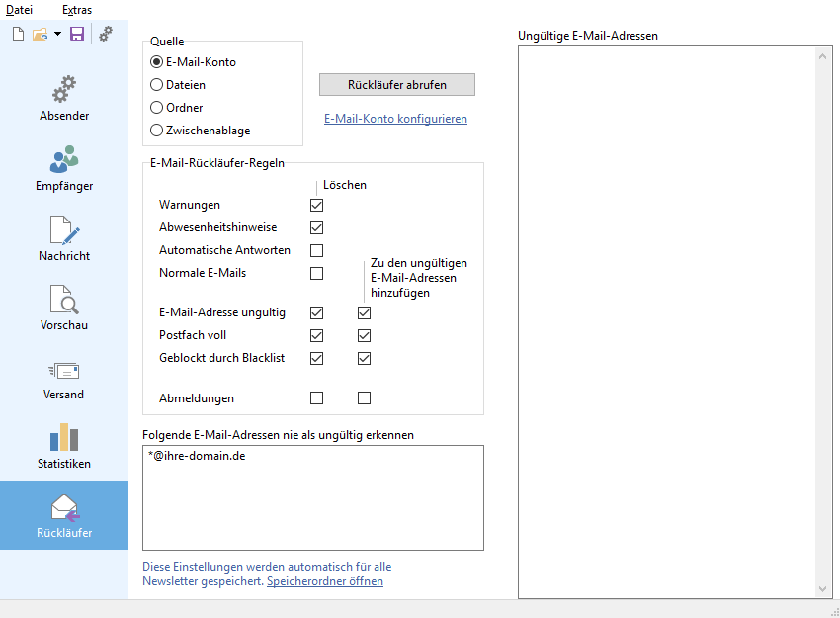The width and height of the screenshot is (840, 618).
Task: Choose Zwischenablage as the source
Action: point(156,131)
